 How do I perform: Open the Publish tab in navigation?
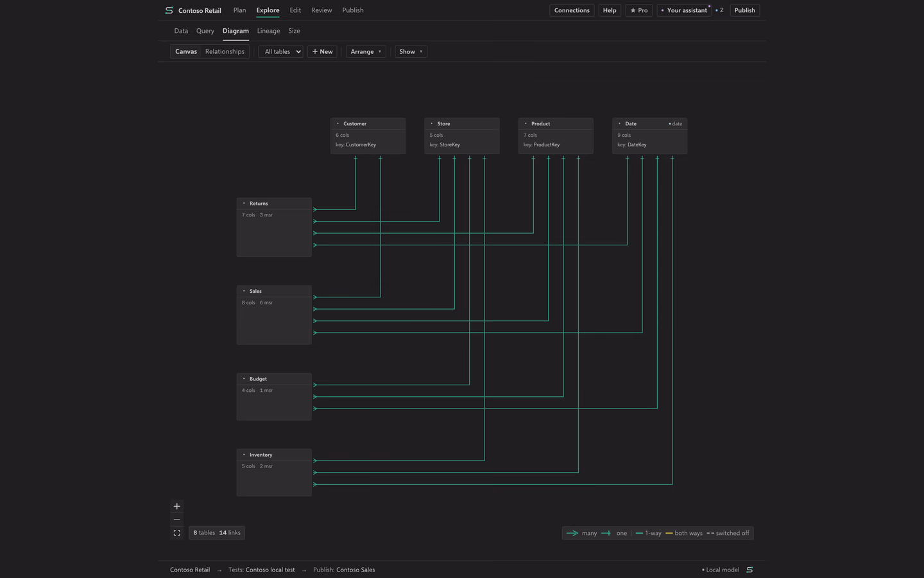[x=353, y=10]
